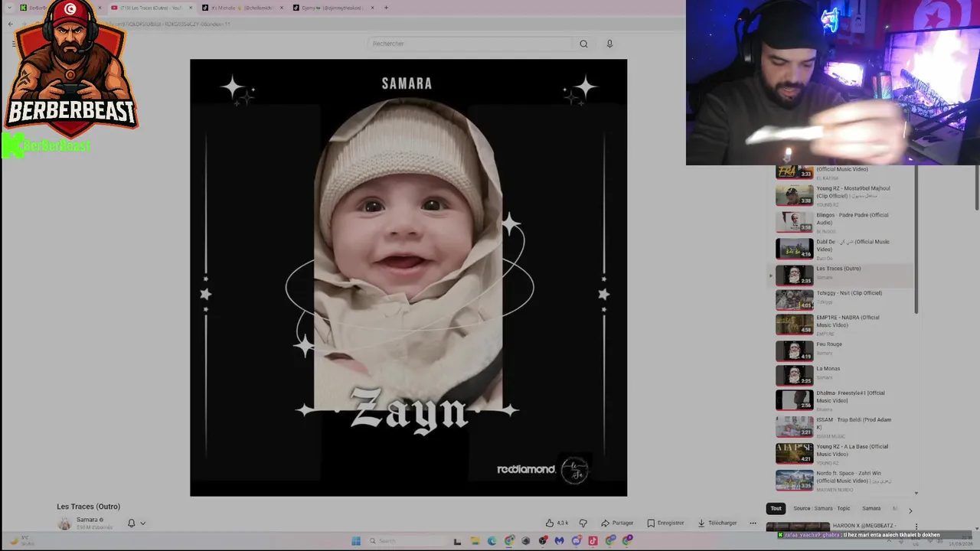Image resolution: width=980 pixels, height=551 pixels.
Task: Click the weather widget on taskbar
Action: [21, 541]
